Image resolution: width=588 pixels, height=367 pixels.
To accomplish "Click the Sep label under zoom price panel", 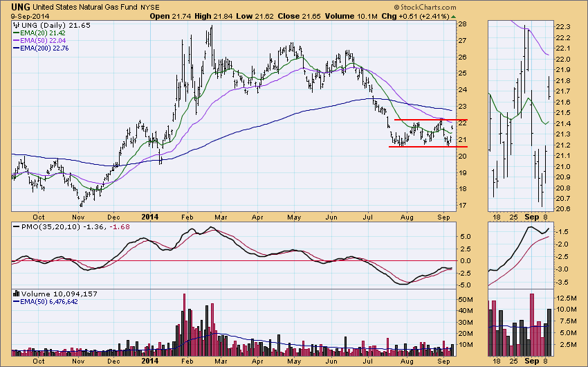I will 532,217.
